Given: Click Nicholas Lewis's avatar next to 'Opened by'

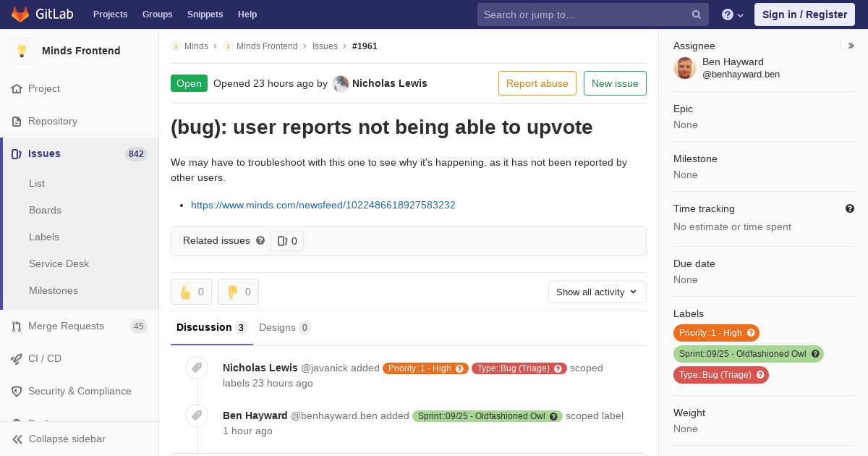Looking at the screenshot, I should pos(340,83).
